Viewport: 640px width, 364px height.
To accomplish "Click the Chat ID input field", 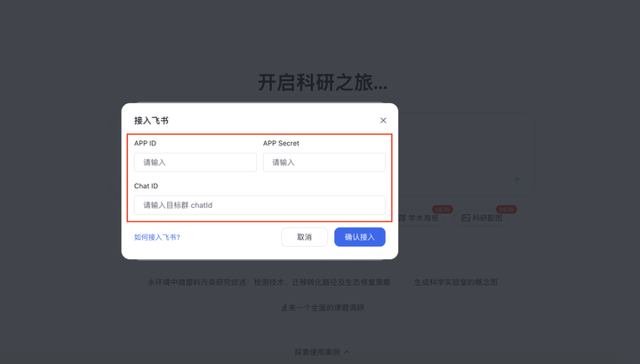I will click(x=260, y=205).
